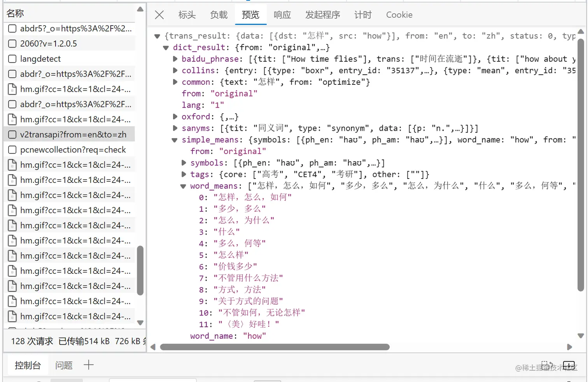Screen dimensions: 588x382
Task: Click word_means item 0 "怎样，怎么，如何"
Action: click(x=245, y=197)
